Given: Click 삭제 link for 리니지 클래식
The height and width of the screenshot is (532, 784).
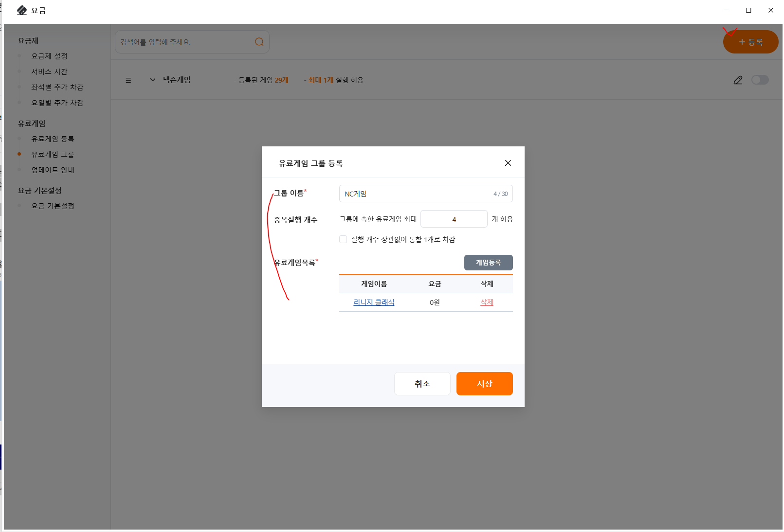Looking at the screenshot, I should 487,302.
